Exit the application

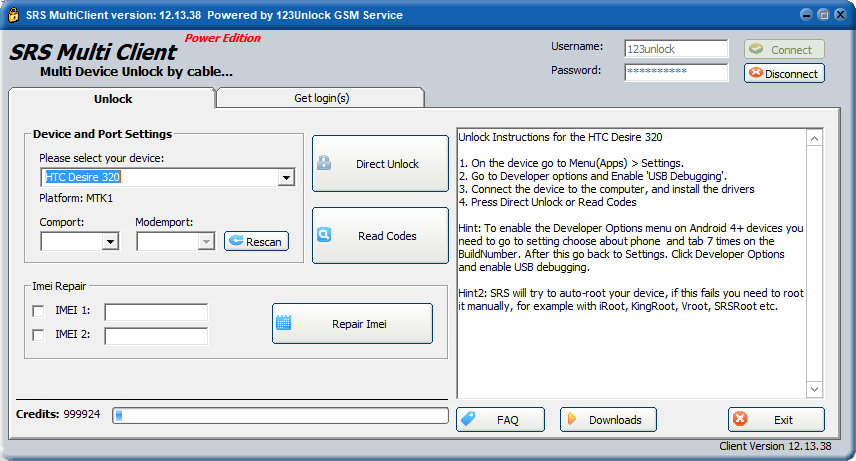[776, 419]
